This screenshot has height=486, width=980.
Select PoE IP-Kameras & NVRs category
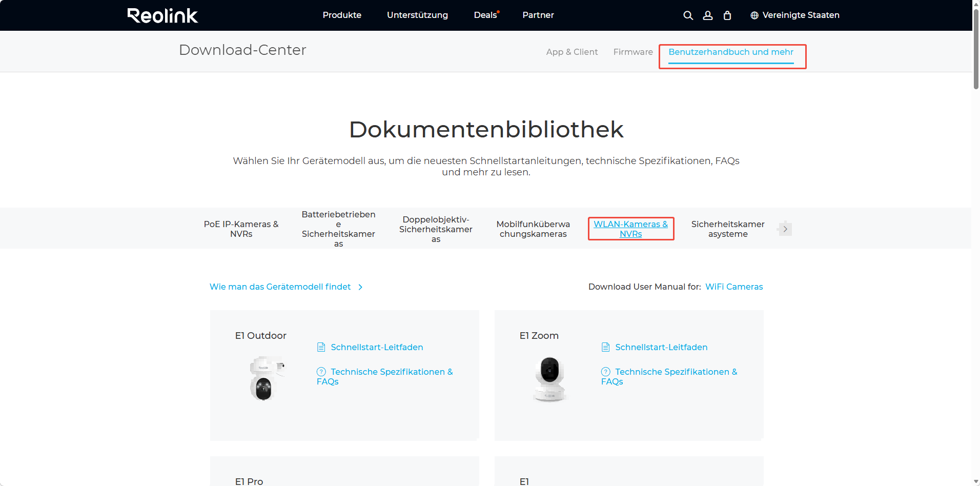coord(241,229)
